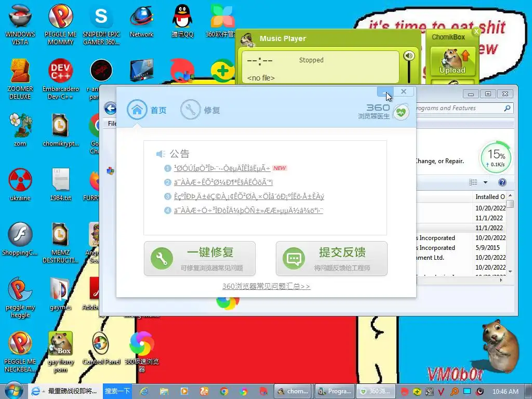
Task: Click the taskbar news search input field
Action: click(72, 391)
